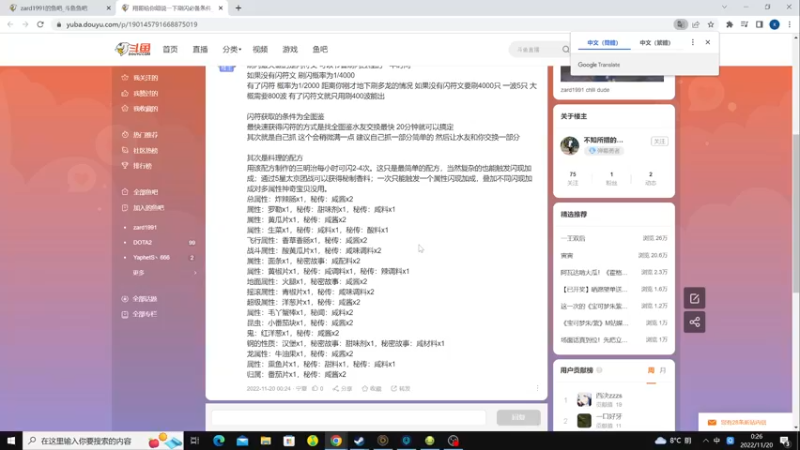Click the 收藏 star under the post

pyautogui.click(x=371, y=389)
